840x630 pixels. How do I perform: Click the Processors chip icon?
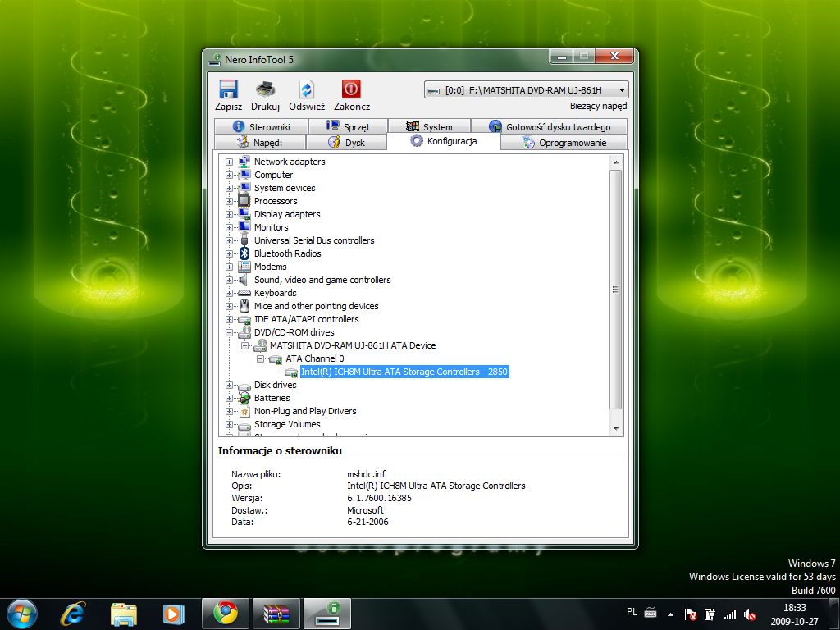point(244,201)
